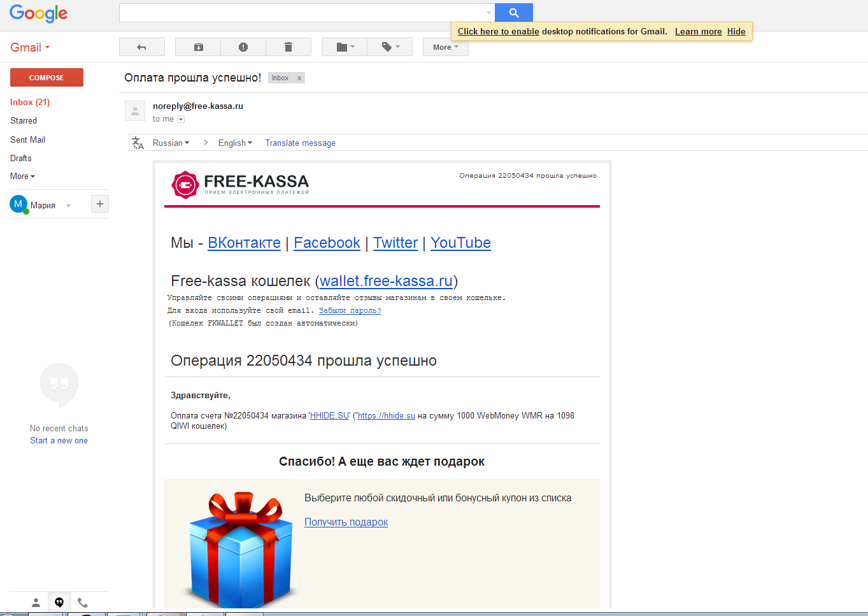Viewport: 868px width, 616px height.
Task: Click the name Мария in chat list
Action: click(43, 205)
